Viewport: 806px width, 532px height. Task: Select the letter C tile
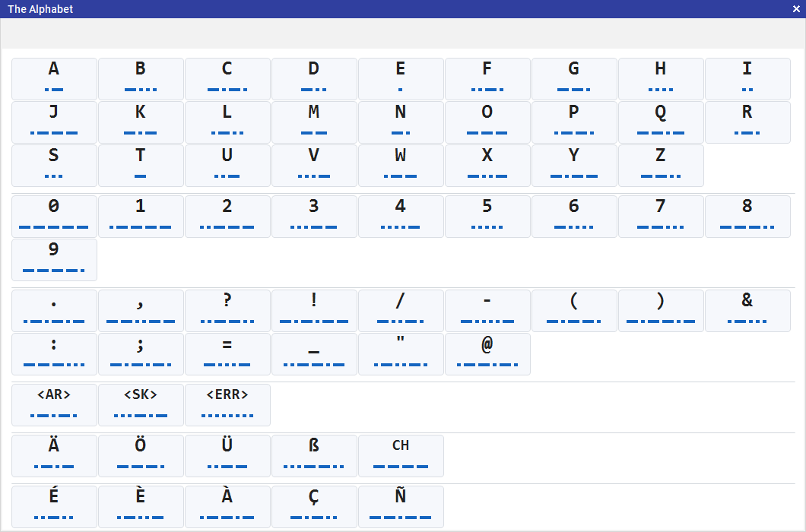click(227, 78)
